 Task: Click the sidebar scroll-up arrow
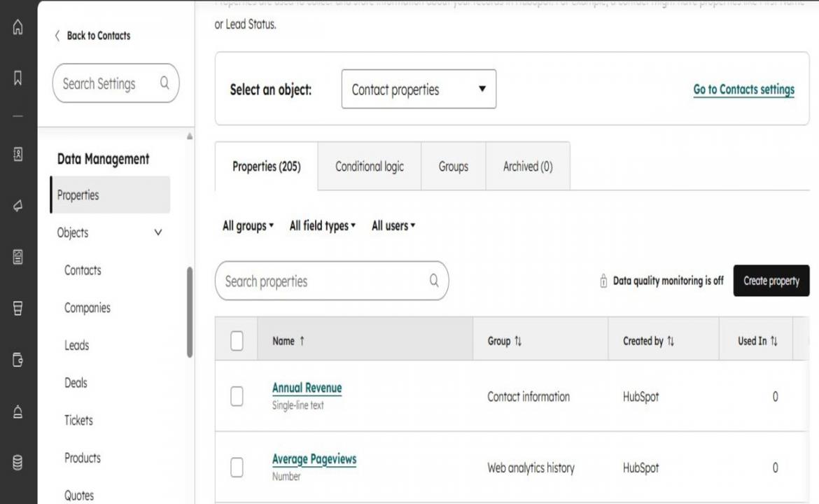190,136
